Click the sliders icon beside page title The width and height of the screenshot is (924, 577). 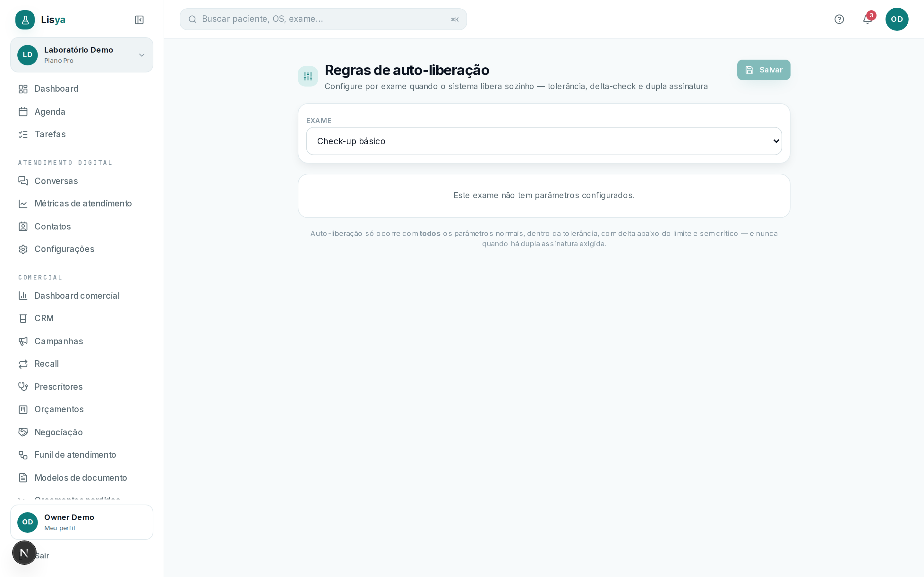click(x=308, y=76)
